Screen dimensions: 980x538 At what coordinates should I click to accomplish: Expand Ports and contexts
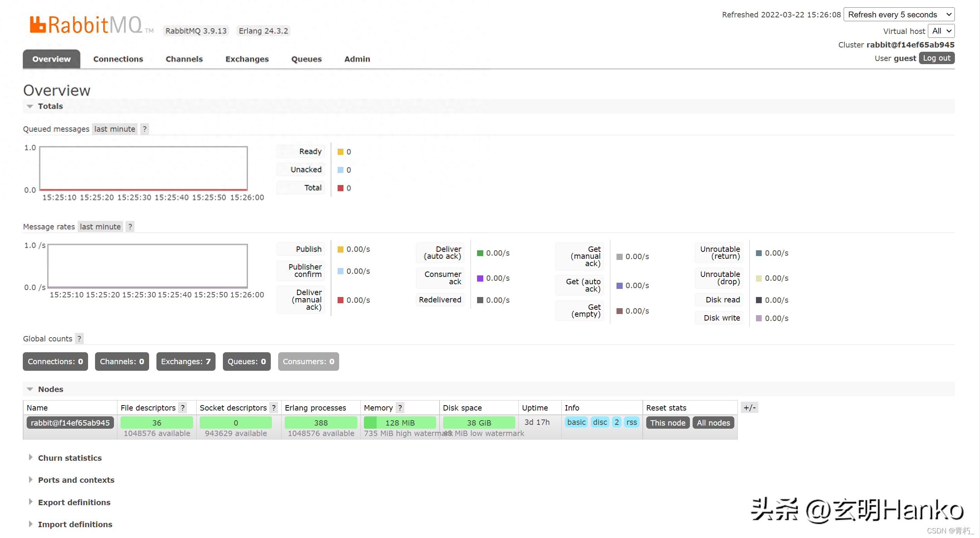tap(76, 480)
